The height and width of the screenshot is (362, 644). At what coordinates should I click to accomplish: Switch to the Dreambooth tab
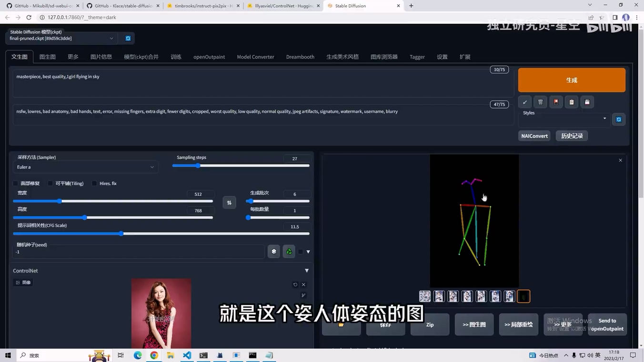(x=300, y=57)
